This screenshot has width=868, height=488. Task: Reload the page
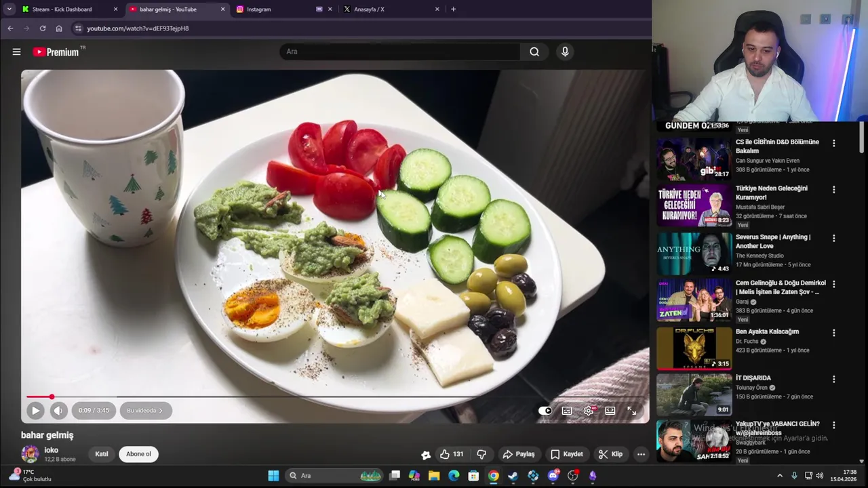pos(43,28)
